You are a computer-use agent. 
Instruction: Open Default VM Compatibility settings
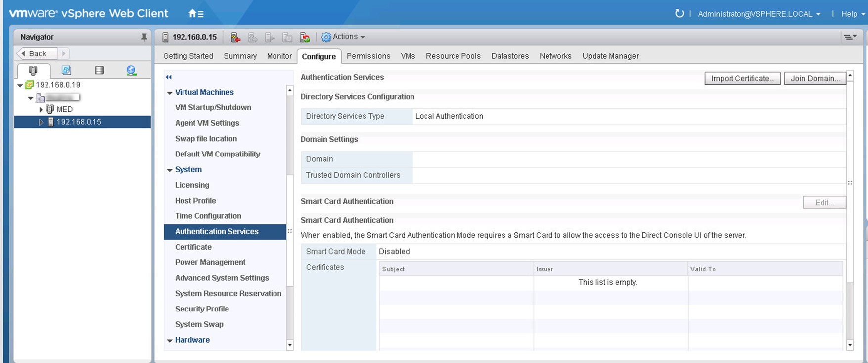tap(218, 154)
